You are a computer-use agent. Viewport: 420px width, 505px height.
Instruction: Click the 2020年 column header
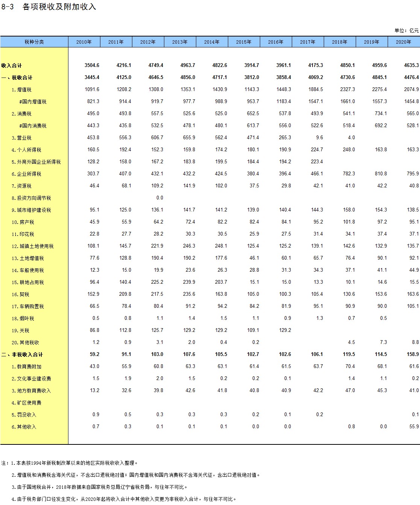[403, 42]
